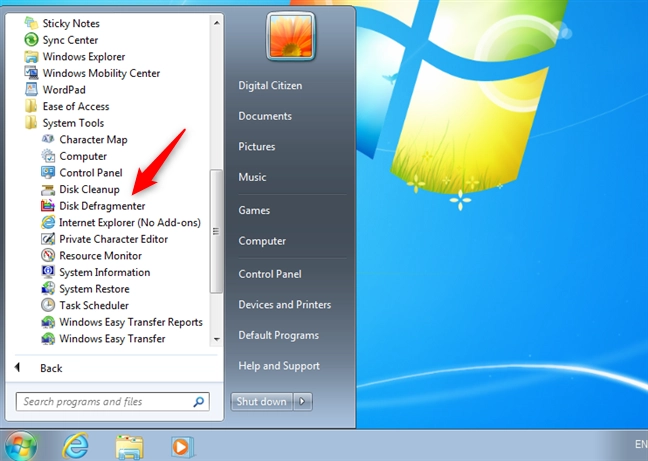Open Games from the right pane

pos(254,210)
